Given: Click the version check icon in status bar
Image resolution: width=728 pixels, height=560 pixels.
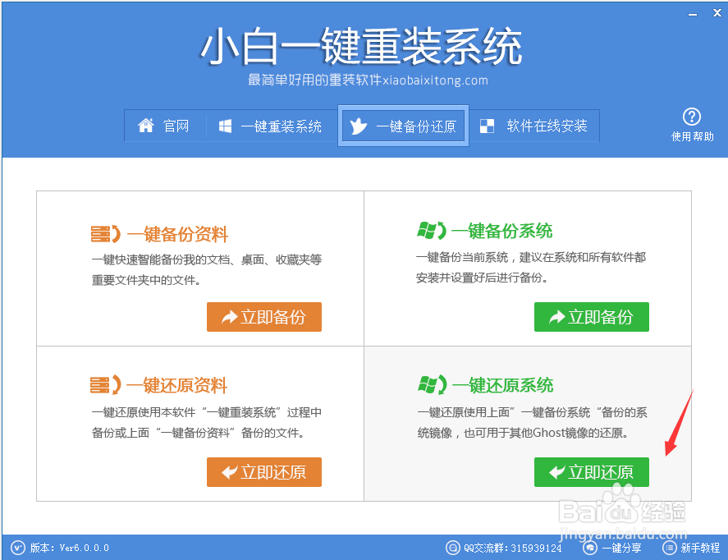Looking at the screenshot, I should pos(17,548).
